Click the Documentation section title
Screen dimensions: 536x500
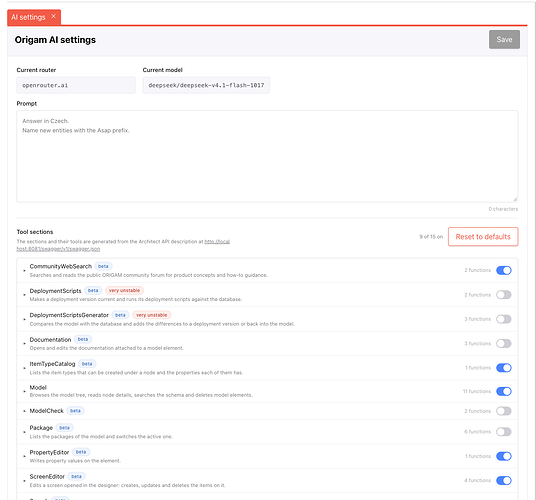click(x=50, y=339)
